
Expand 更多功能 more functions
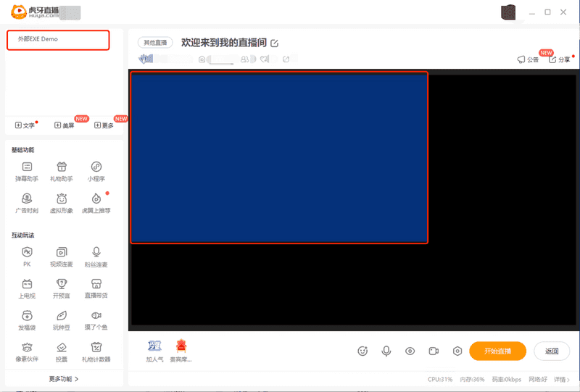64,379
